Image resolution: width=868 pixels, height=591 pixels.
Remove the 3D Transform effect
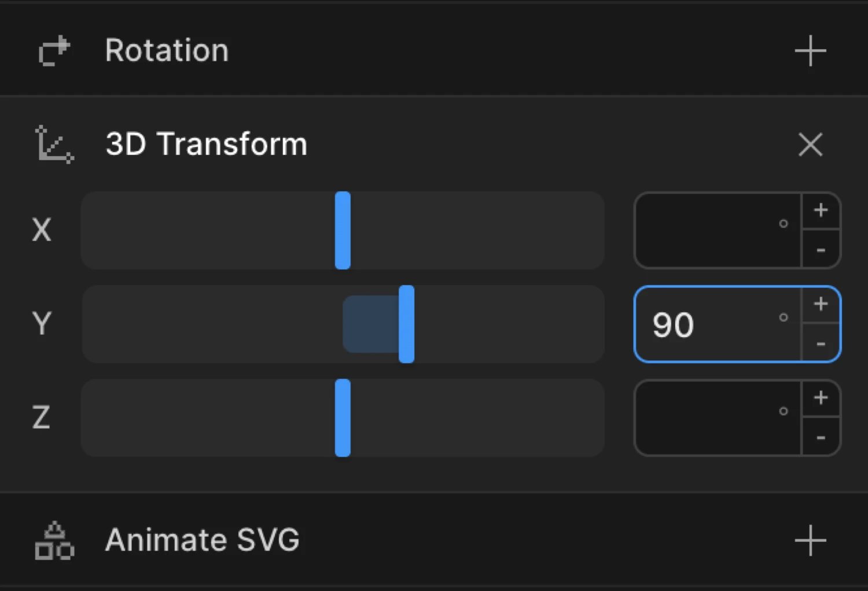click(x=810, y=145)
